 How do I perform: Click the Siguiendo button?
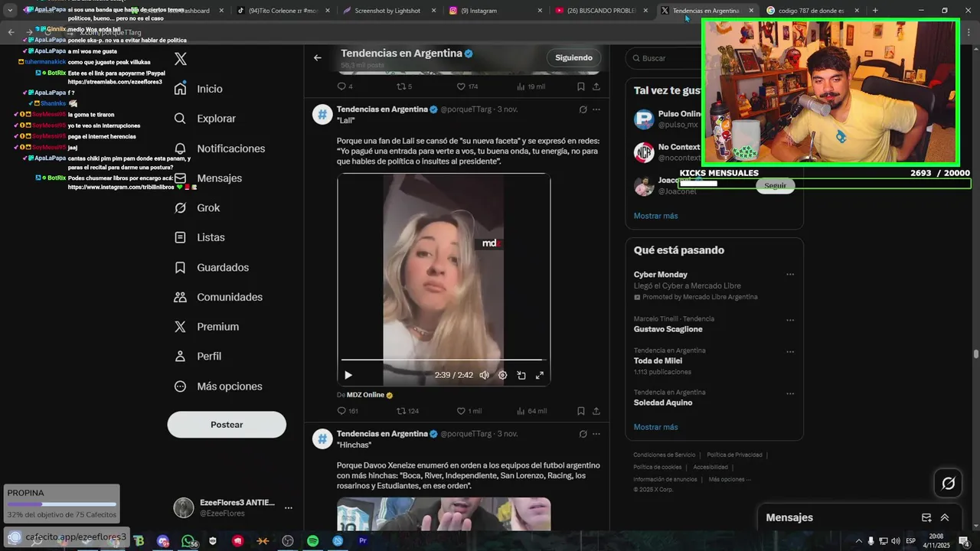pos(573,58)
